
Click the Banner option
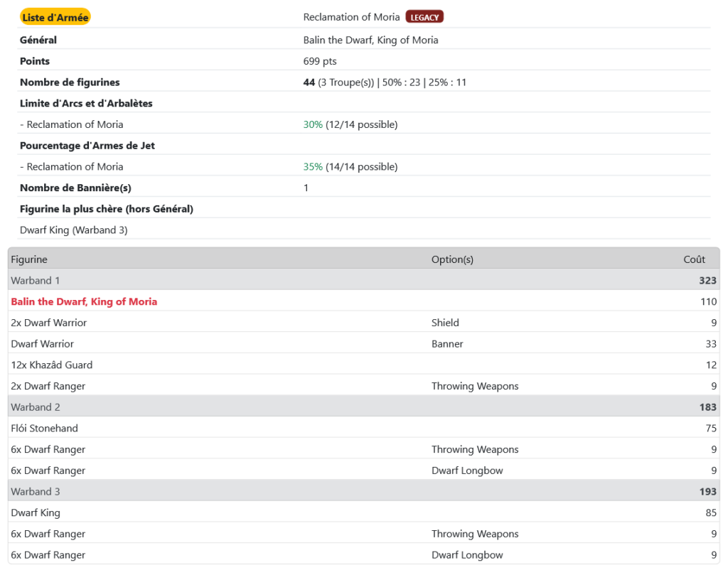click(x=447, y=344)
